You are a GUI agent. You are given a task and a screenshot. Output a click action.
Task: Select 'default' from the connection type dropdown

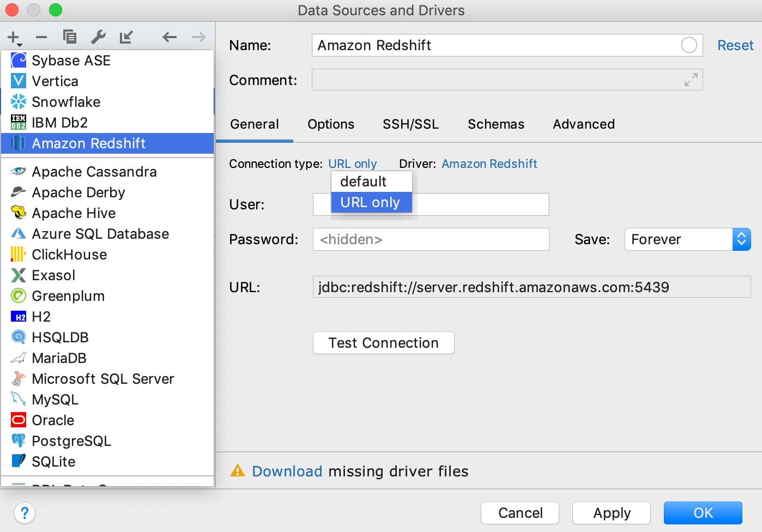click(362, 181)
